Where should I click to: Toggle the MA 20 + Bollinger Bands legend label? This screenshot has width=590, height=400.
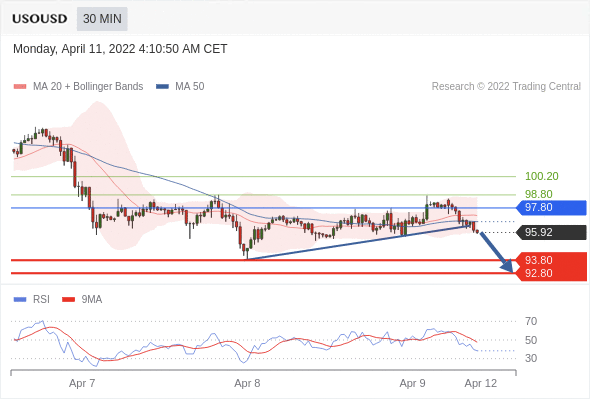click(x=88, y=87)
